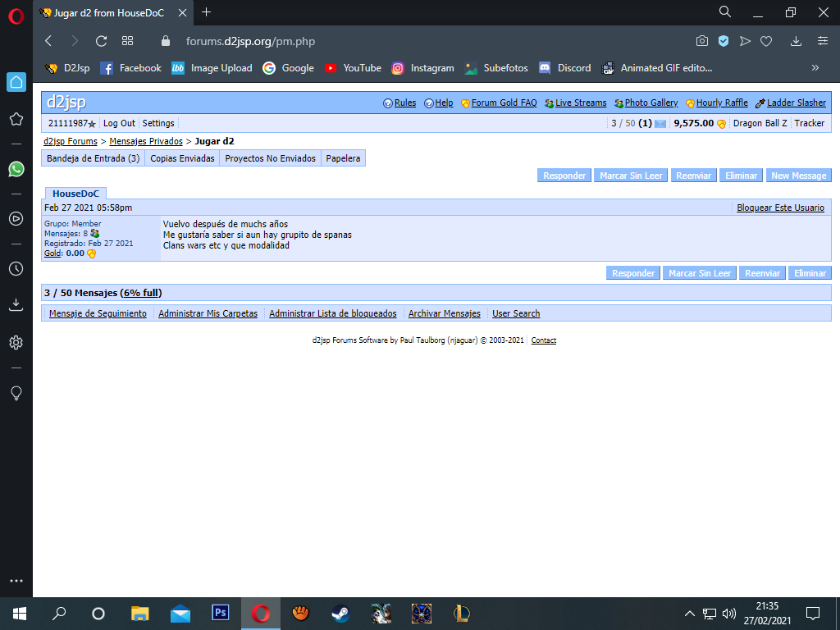
Task: Open the Player icon in sidebar
Action: click(16, 218)
